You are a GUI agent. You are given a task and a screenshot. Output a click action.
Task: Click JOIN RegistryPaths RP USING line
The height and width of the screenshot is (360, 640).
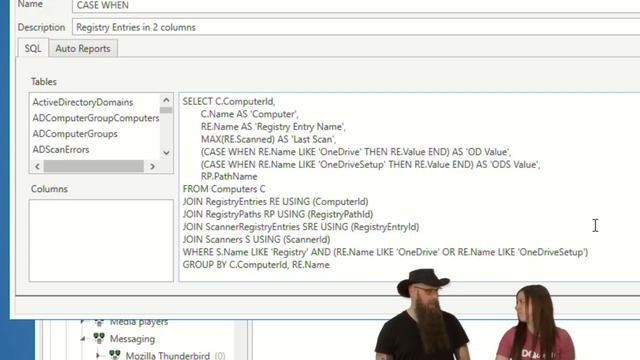point(278,214)
